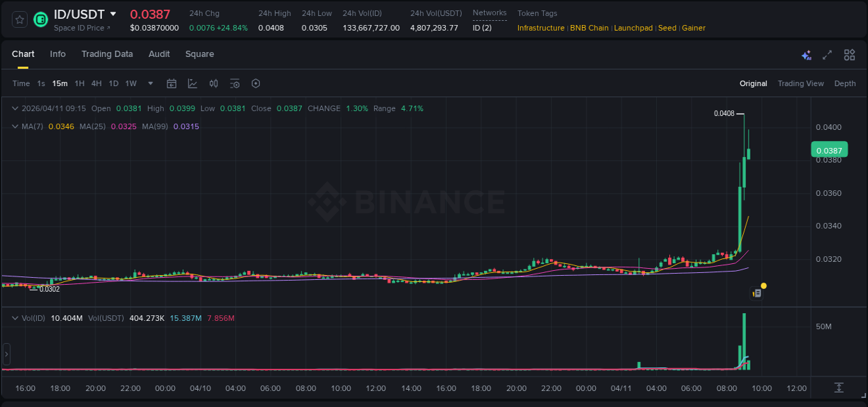Viewport: 868px width, 407px height.
Task: Open the technical indicators line chart icon
Action: pyautogui.click(x=192, y=83)
